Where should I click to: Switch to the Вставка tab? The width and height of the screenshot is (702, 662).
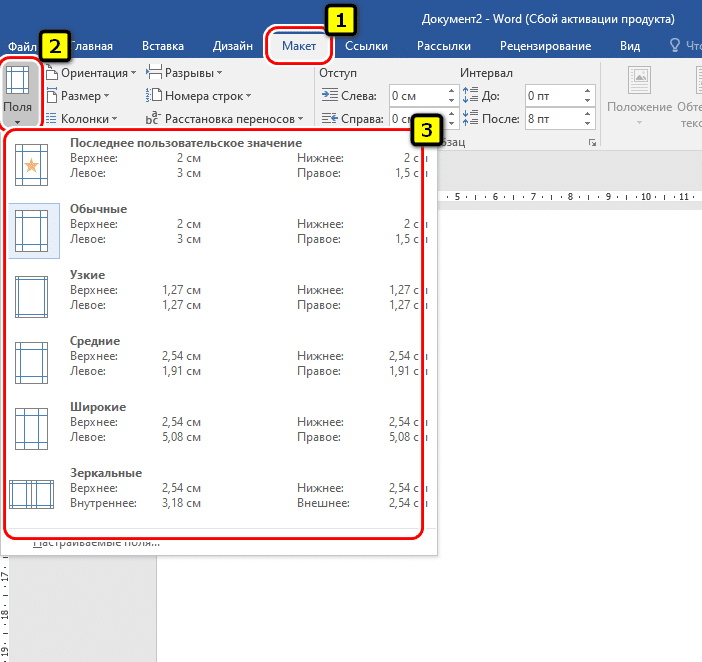163,46
